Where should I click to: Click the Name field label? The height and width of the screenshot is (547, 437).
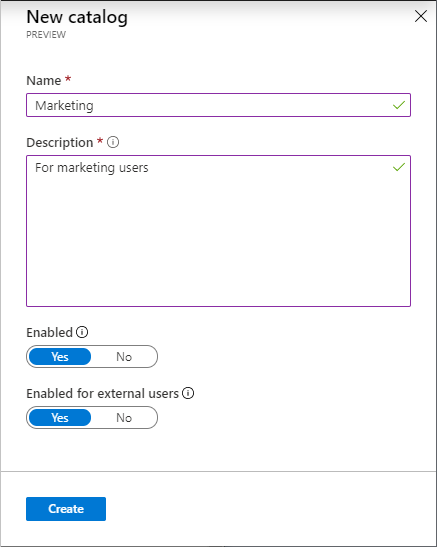[x=44, y=81]
